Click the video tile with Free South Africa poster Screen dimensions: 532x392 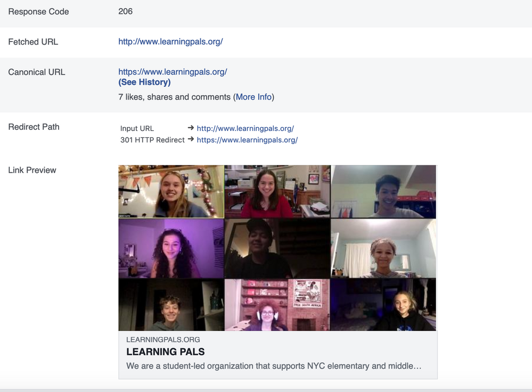277,305
